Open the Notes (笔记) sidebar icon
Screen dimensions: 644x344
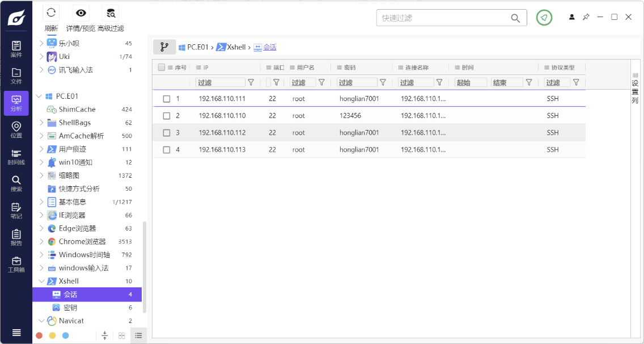click(16, 211)
